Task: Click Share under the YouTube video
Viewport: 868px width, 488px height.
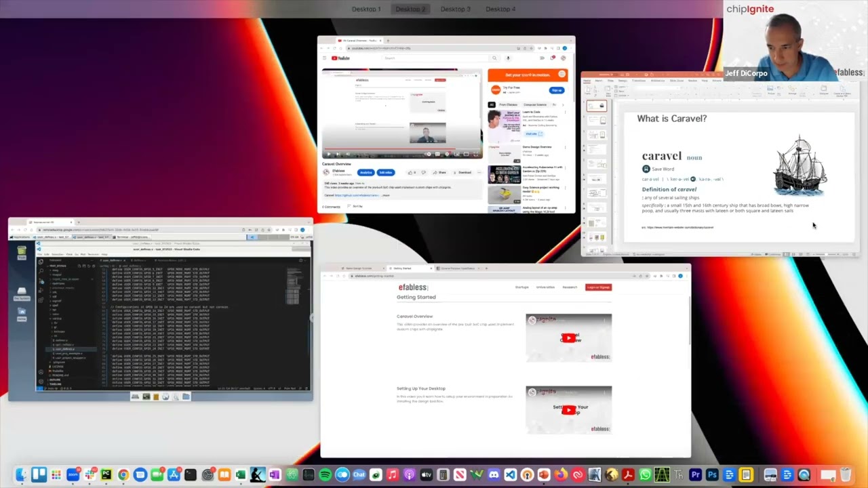Action: [x=441, y=173]
